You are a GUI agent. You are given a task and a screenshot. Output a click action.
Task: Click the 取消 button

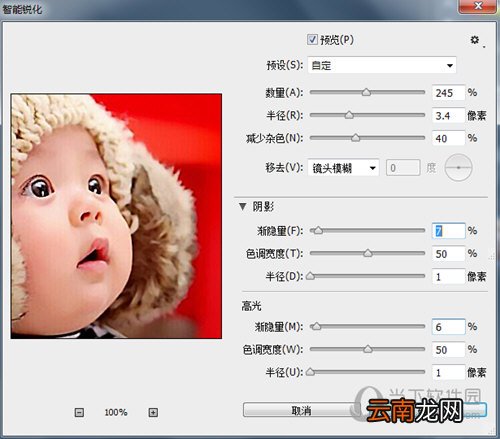pos(301,411)
